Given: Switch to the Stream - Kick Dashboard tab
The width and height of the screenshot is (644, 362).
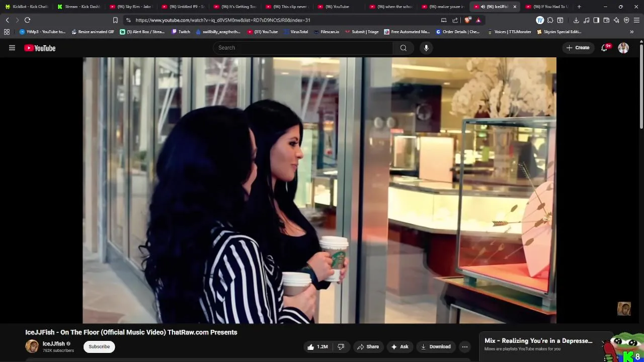Looking at the screenshot, I should point(78,7).
